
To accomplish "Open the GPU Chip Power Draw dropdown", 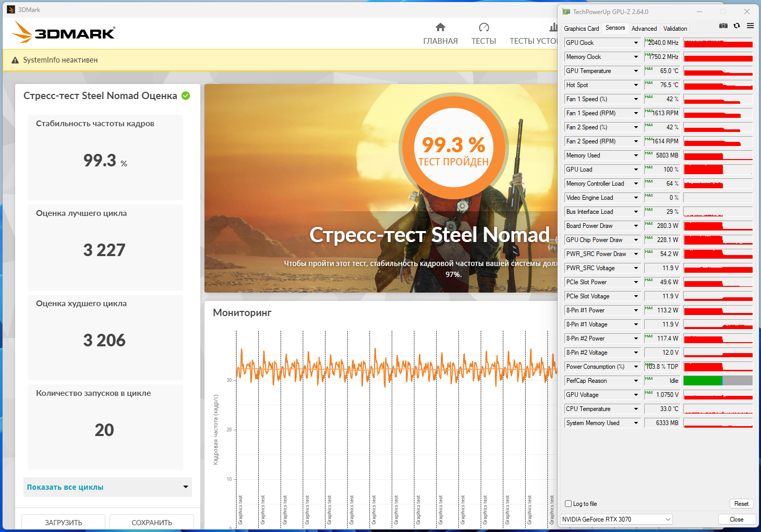I will tap(636, 240).
